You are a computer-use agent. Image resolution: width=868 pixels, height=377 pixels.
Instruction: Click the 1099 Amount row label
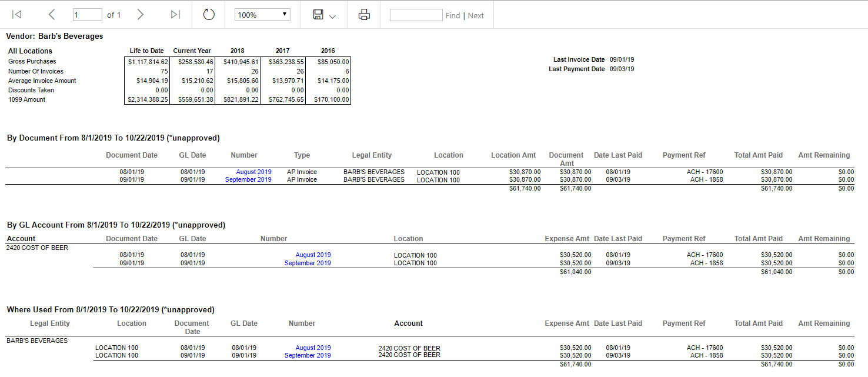click(26, 100)
